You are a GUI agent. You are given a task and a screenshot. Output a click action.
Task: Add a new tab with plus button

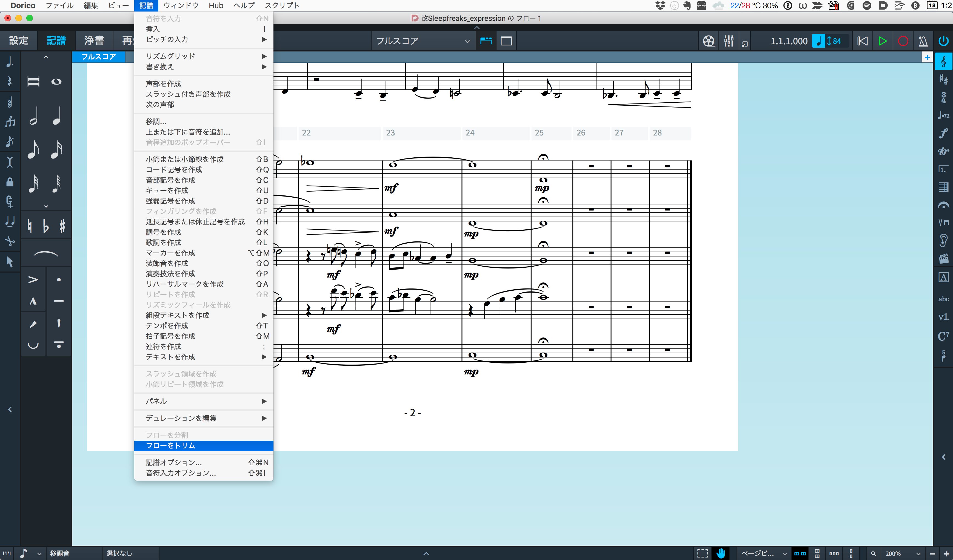coord(926,57)
